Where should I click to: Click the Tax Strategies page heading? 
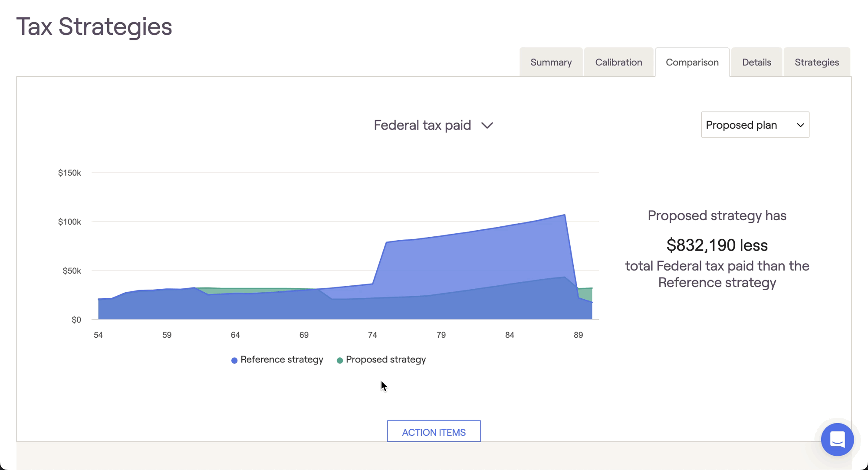pyautogui.click(x=94, y=26)
